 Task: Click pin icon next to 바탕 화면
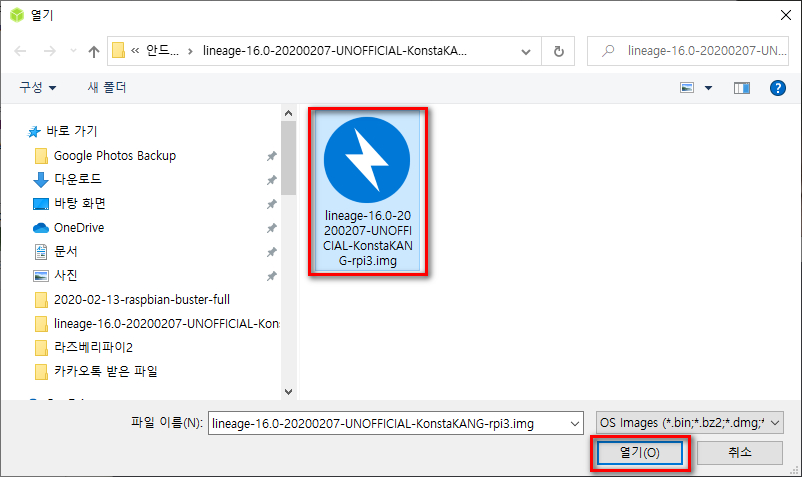pyautogui.click(x=272, y=204)
